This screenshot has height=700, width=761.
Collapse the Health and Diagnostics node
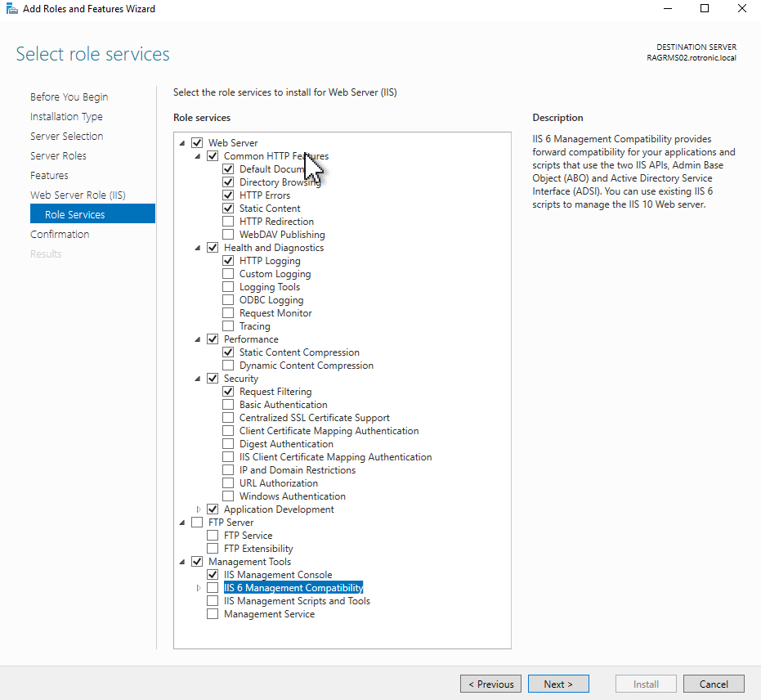coord(198,248)
